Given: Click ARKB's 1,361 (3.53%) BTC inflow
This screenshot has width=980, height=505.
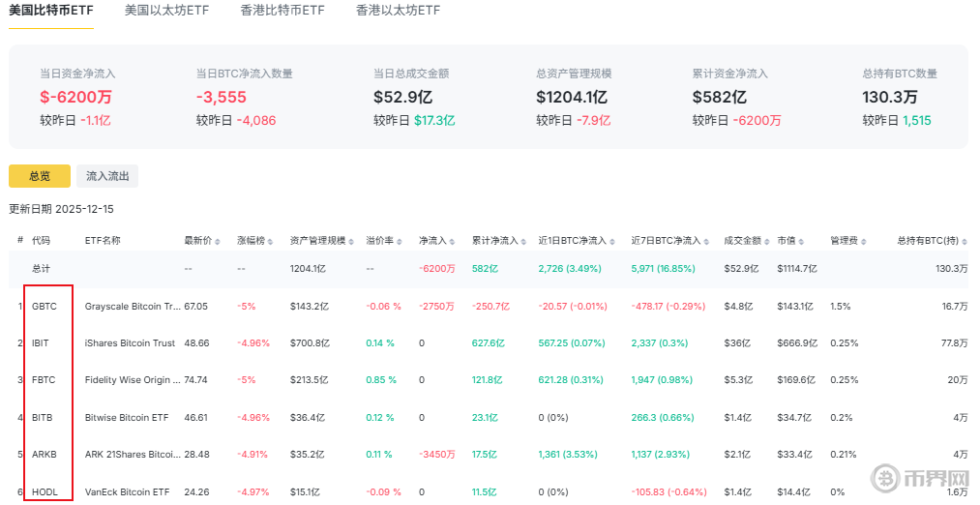Looking at the screenshot, I should 568,455.
